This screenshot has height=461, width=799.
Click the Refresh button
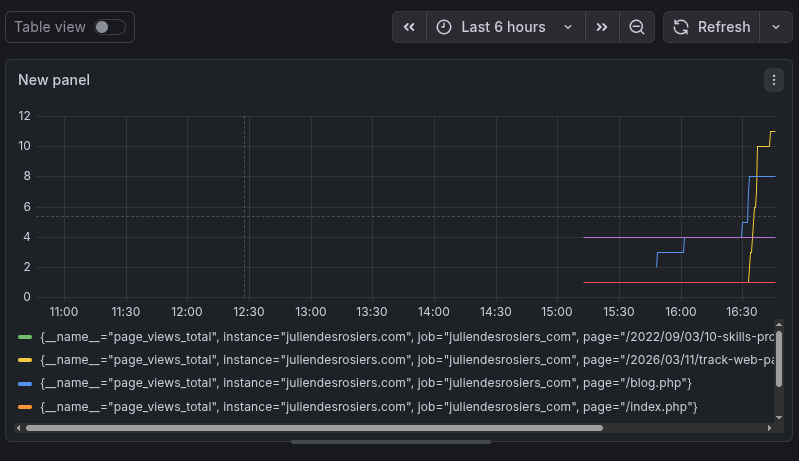[x=711, y=27]
